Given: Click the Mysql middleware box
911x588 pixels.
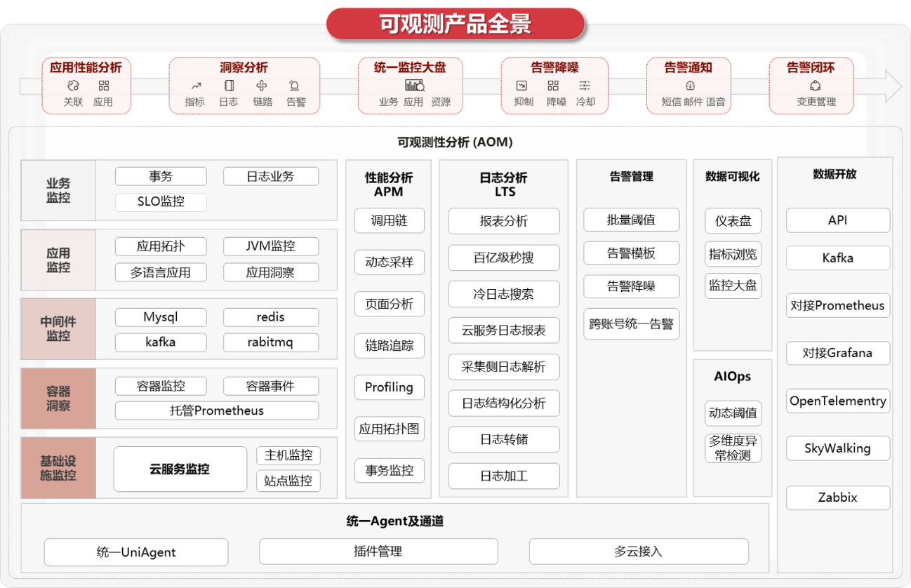Looking at the screenshot, I should coord(161,317).
